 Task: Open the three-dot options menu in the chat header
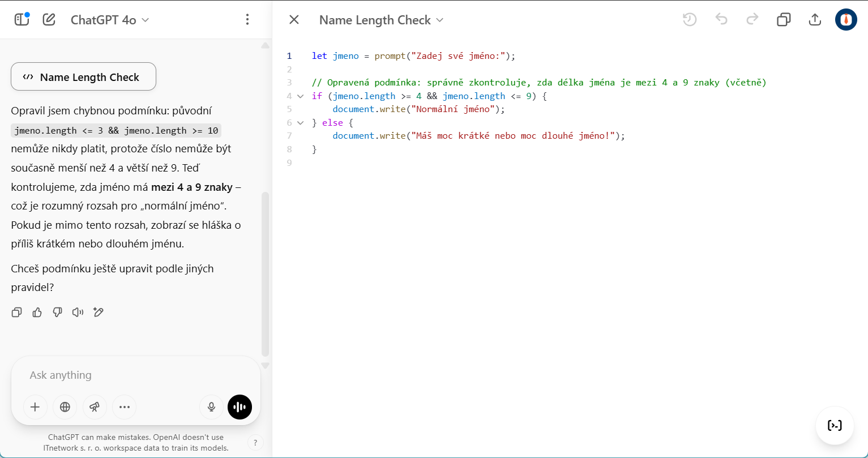pos(247,20)
